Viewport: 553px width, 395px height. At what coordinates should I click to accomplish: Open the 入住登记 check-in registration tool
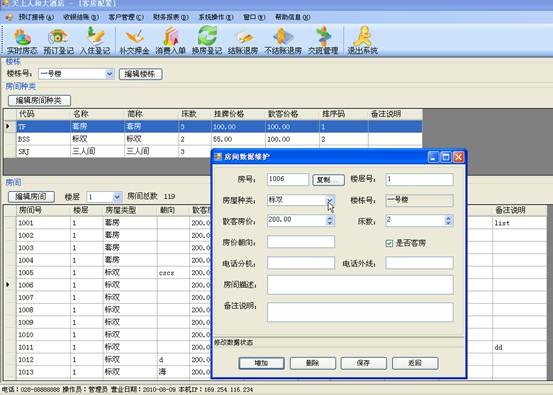95,41
